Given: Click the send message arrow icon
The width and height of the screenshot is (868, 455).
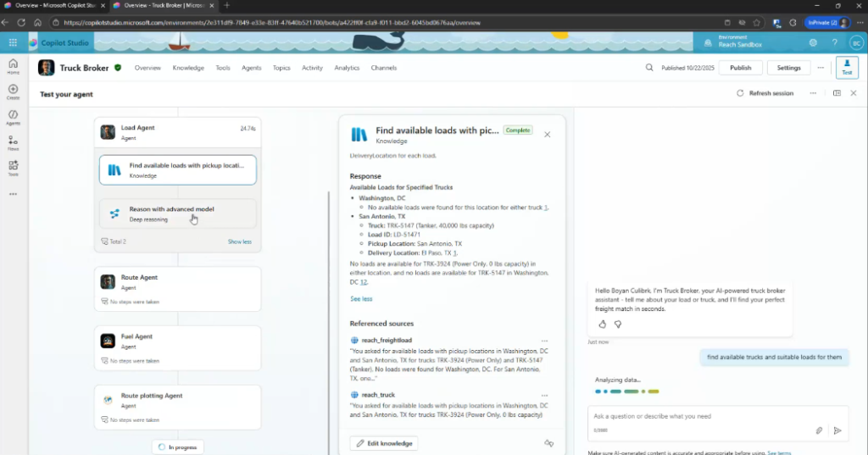Looking at the screenshot, I should point(837,430).
